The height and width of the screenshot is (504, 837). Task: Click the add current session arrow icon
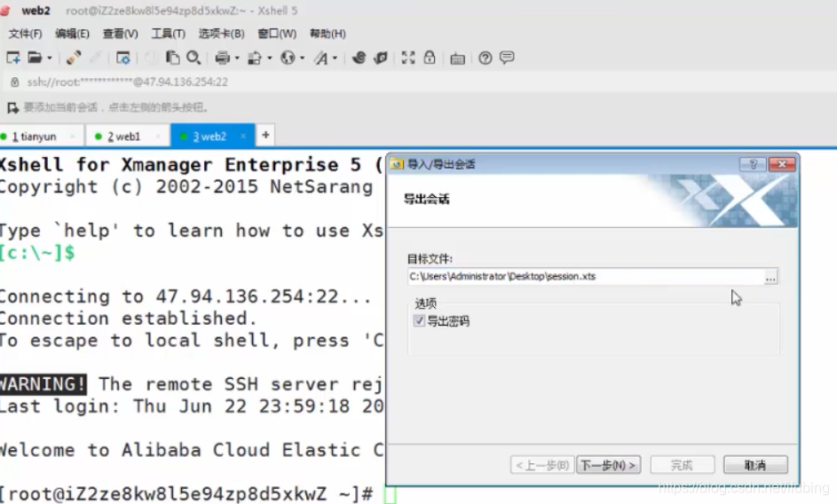(12, 108)
